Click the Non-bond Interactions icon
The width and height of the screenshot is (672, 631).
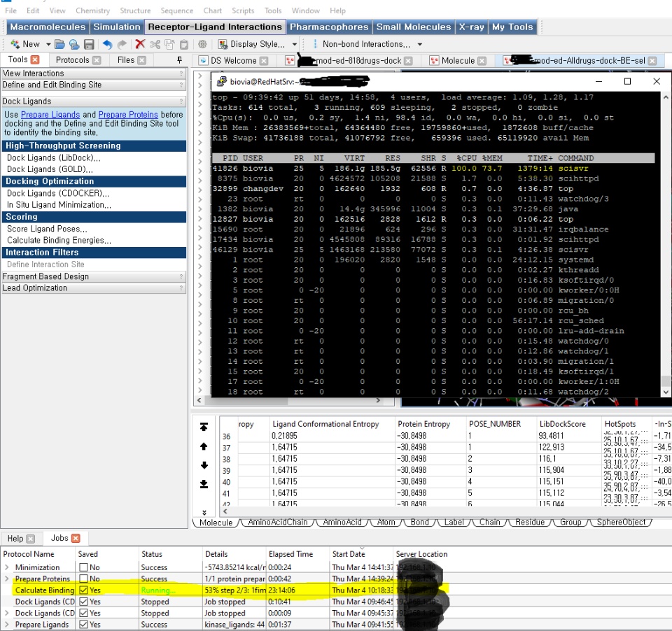pyautogui.click(x=315, y=43)
